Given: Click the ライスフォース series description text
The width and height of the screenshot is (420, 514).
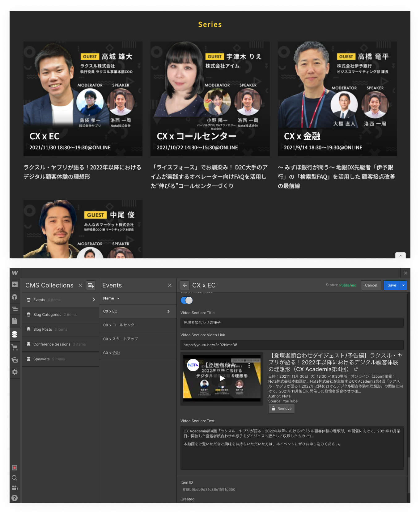Looking at the screenshot, I should (209, 176).
